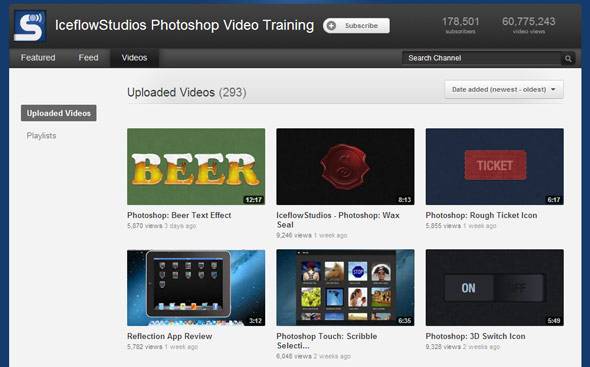Viewport: 590px width, 367px height.
Task: Click the 5,870 views text under Beer Text Effect
Action: coord(144,226)
